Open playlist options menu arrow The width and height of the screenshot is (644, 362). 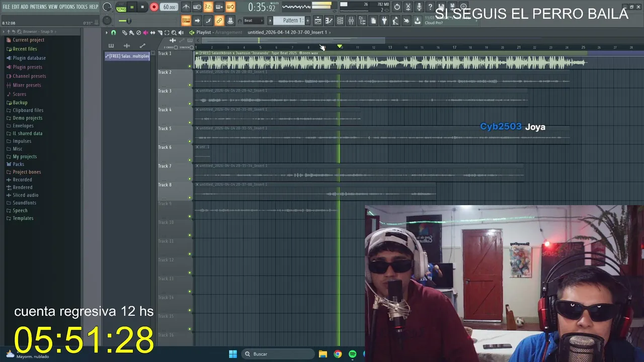(107, 33)
